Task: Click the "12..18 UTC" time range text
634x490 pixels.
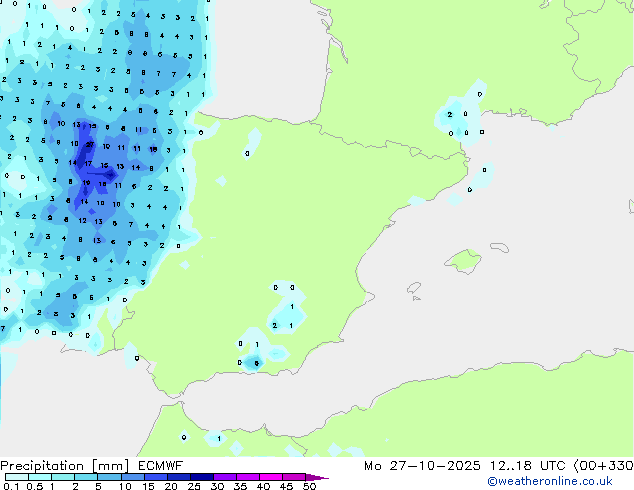Action: tap(527, 466)
